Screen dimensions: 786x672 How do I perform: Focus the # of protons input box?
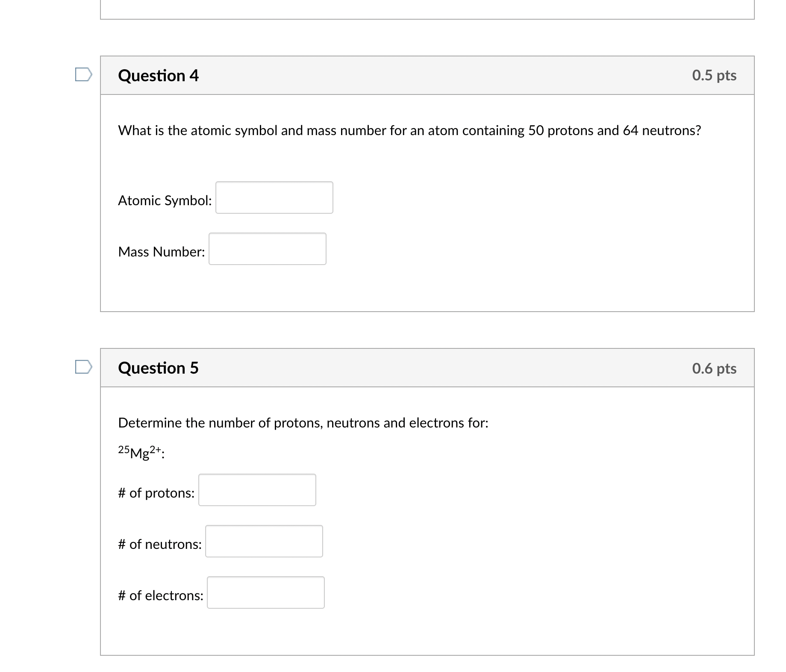pos(257,490)
